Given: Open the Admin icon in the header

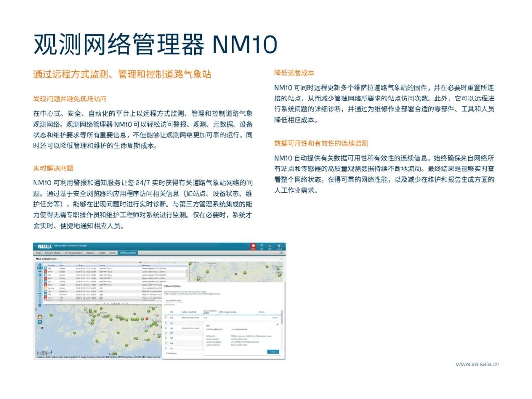Looking at the screenshot, I should tap(270, 247).
